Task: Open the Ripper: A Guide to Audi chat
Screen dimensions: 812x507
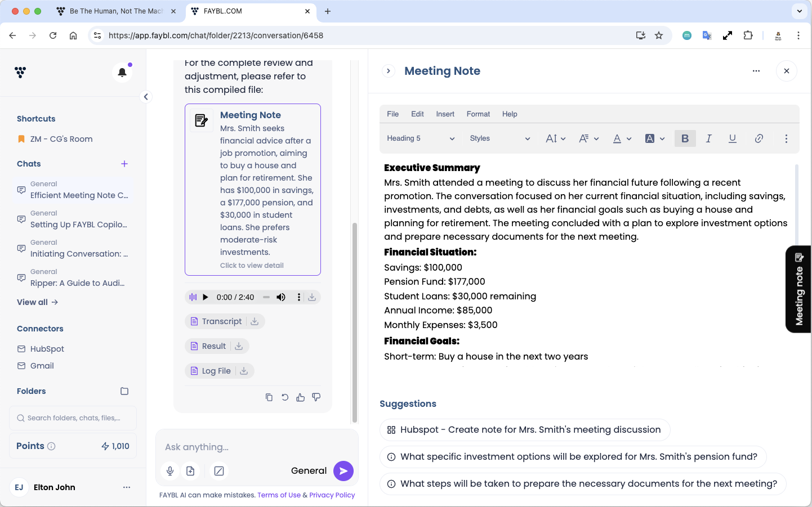Action: click(73, 278)
